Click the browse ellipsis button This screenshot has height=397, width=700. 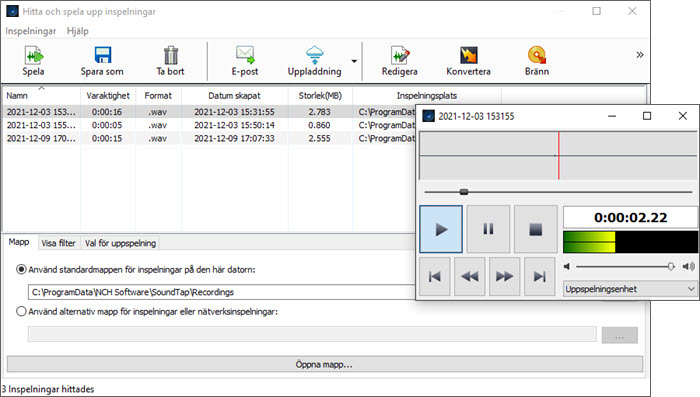pos(620,335)
